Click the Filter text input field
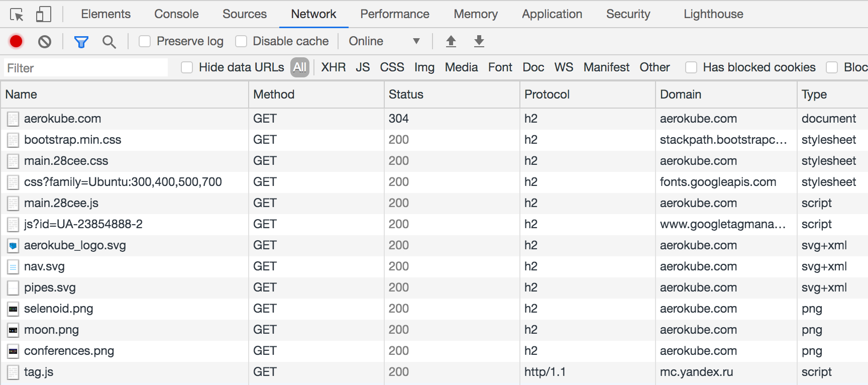This screenshot has width=868, height=385. coord(86,68)
